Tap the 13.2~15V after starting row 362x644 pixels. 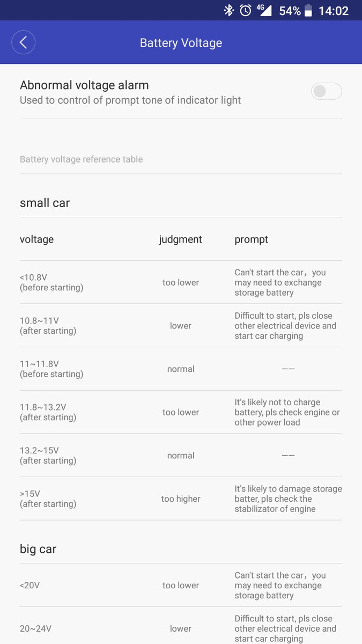click(181, 456)
